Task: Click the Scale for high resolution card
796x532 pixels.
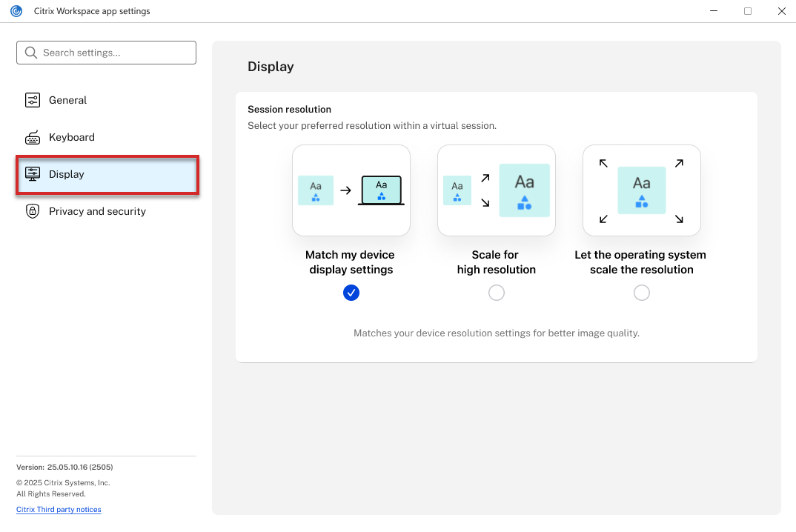Action: (497, 190)
